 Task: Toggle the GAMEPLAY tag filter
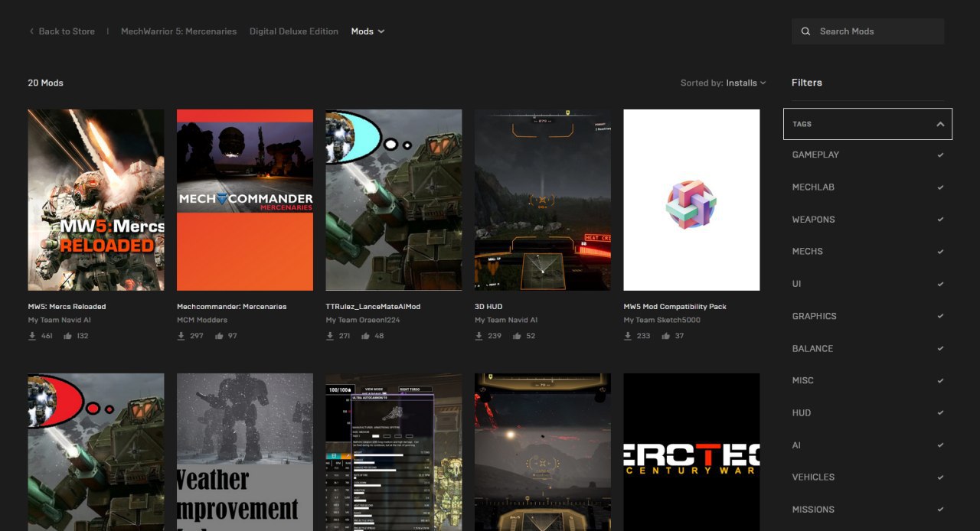click(867, 155)
